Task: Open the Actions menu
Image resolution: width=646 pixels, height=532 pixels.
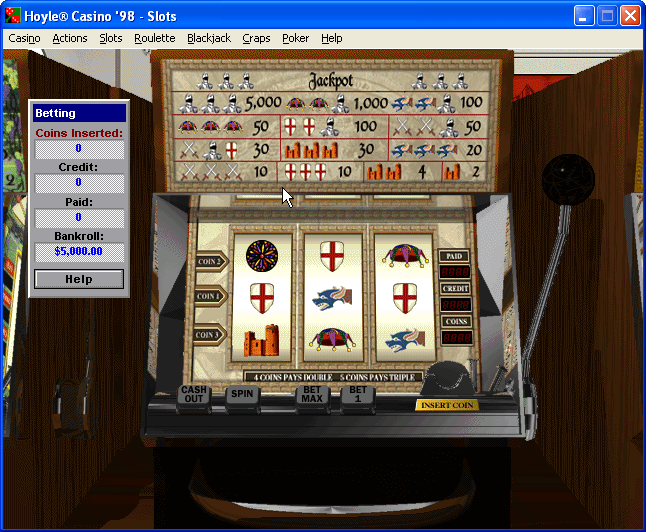Action: (x=70, y=38)
